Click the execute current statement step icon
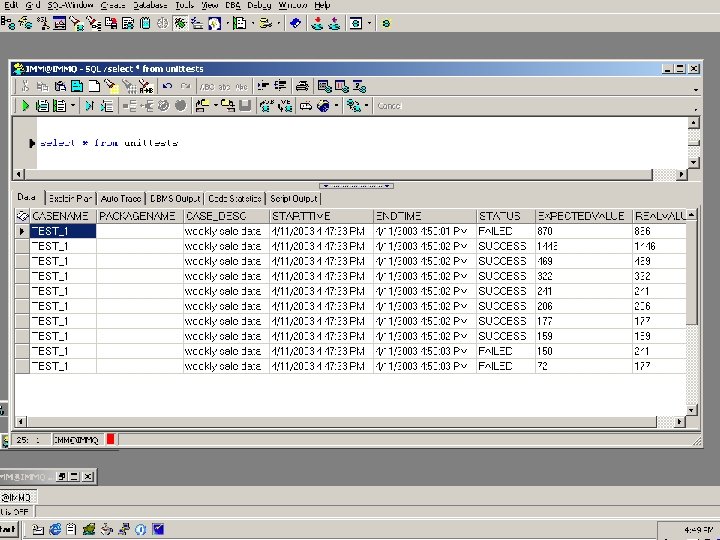Screen dimensions: 720x540 point(89,106)
